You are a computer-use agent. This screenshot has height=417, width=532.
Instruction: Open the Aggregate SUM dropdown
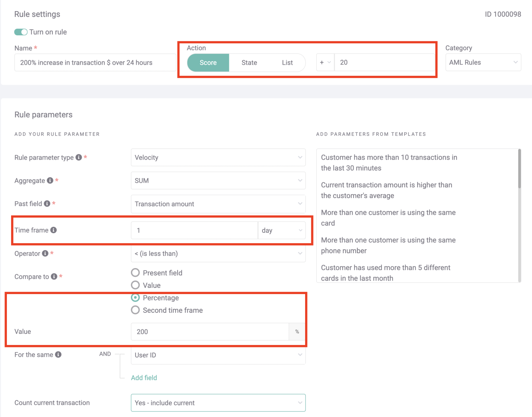tap(218, 180)
